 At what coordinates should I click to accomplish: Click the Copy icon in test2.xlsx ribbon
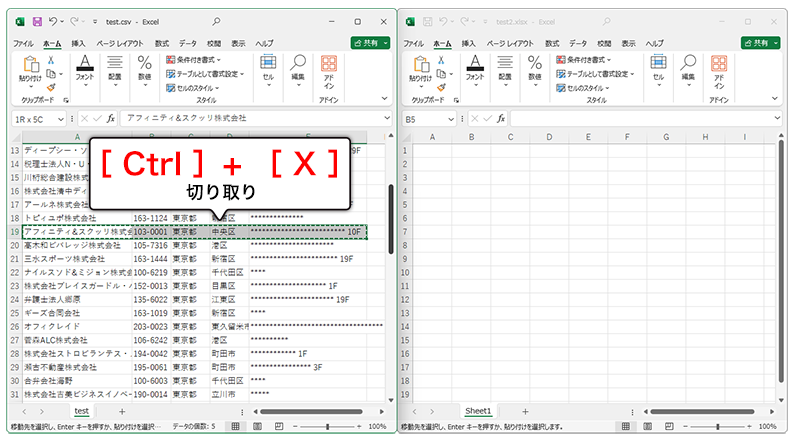pyautogui.click(x=440, y=72)
